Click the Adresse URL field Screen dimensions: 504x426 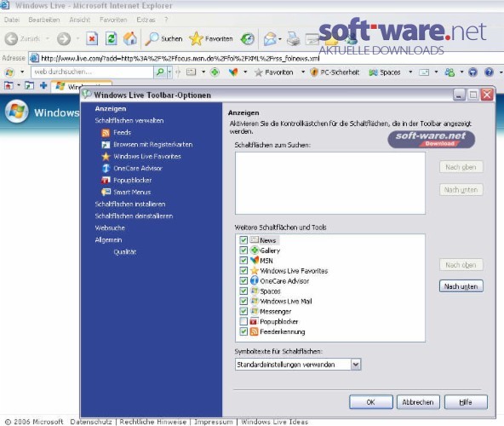(x=266, y=58)
